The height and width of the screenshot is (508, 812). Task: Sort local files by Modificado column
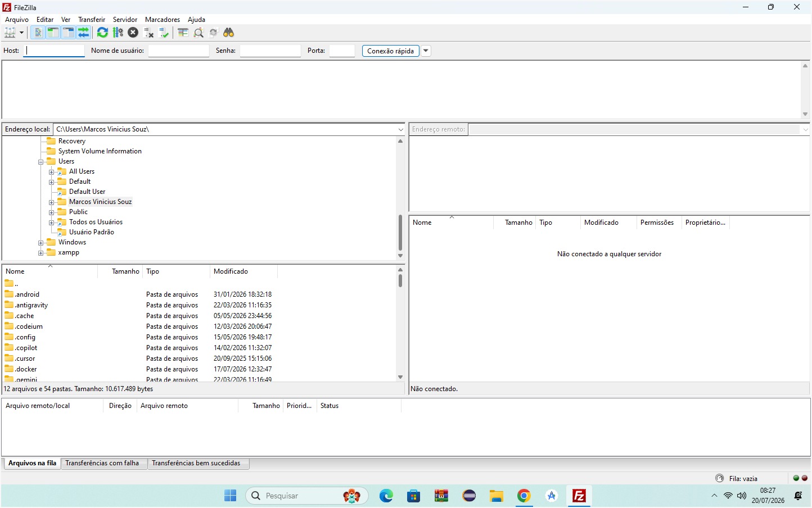coord(244,271)
